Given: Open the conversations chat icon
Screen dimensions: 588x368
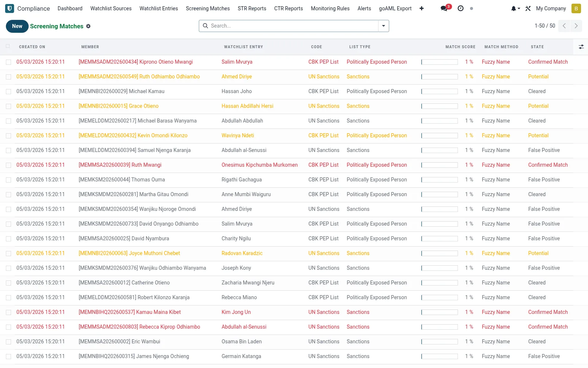Looking at the screenshot, I should (444, 8).
